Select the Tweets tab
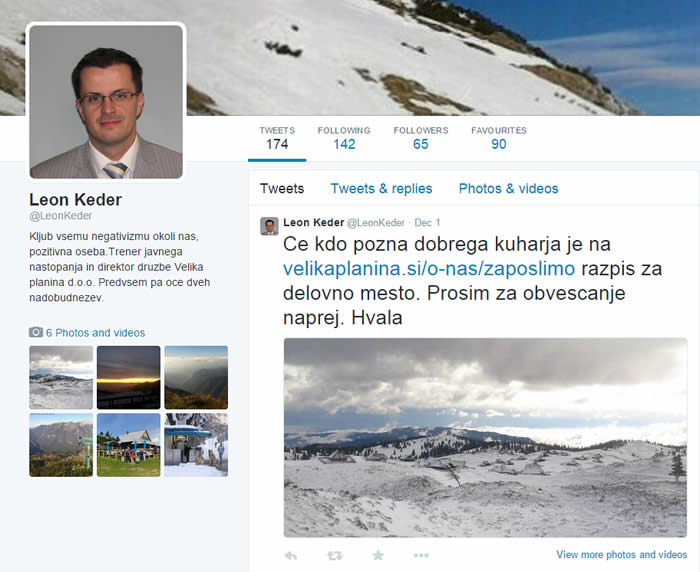 coord(282,188)
